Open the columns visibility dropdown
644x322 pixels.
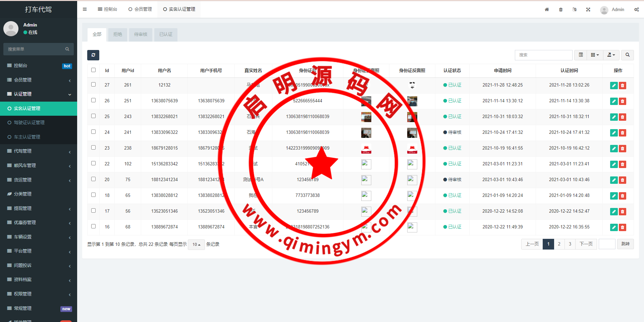pos(595,55)
